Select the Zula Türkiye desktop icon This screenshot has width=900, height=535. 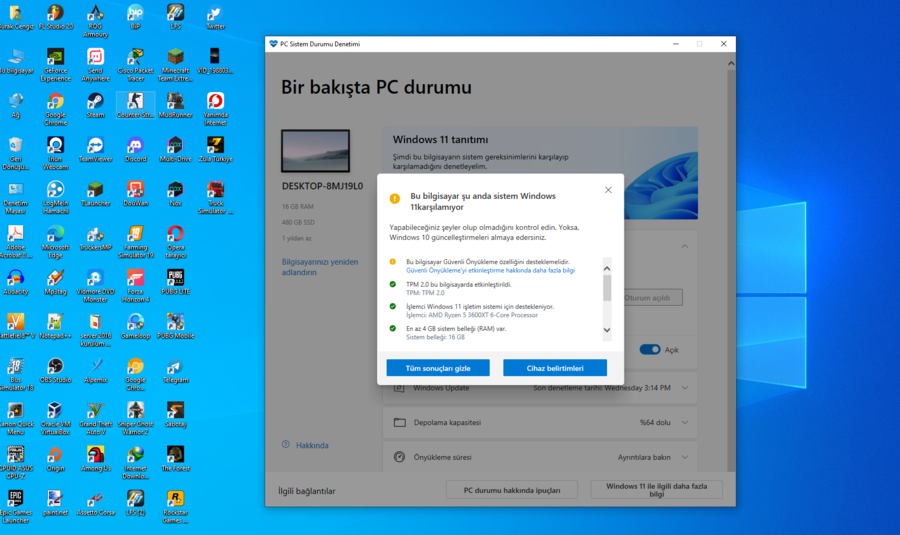[x=215, y=149]
